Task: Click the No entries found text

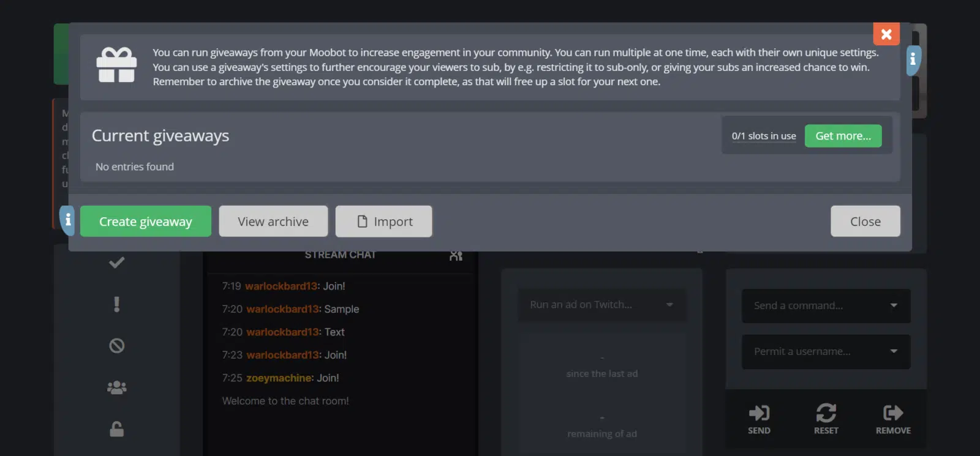Action: point(135,166)
